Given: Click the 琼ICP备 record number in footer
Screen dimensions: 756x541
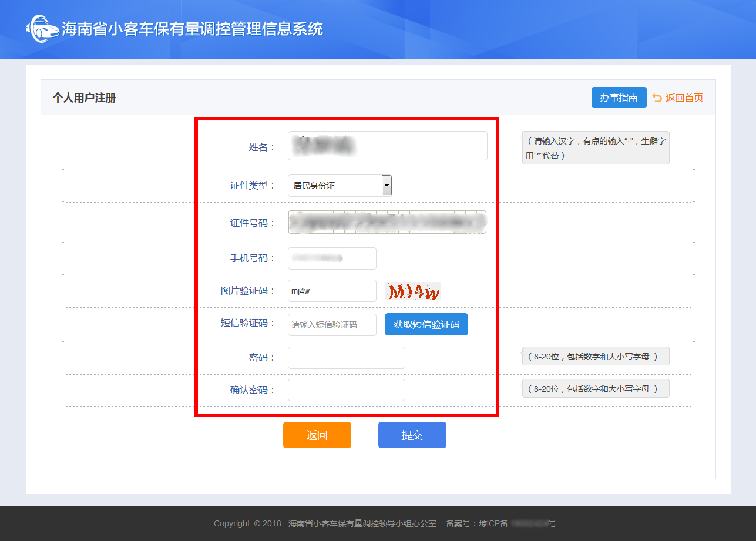Looking at the screenshot, I should click(501, 523).
